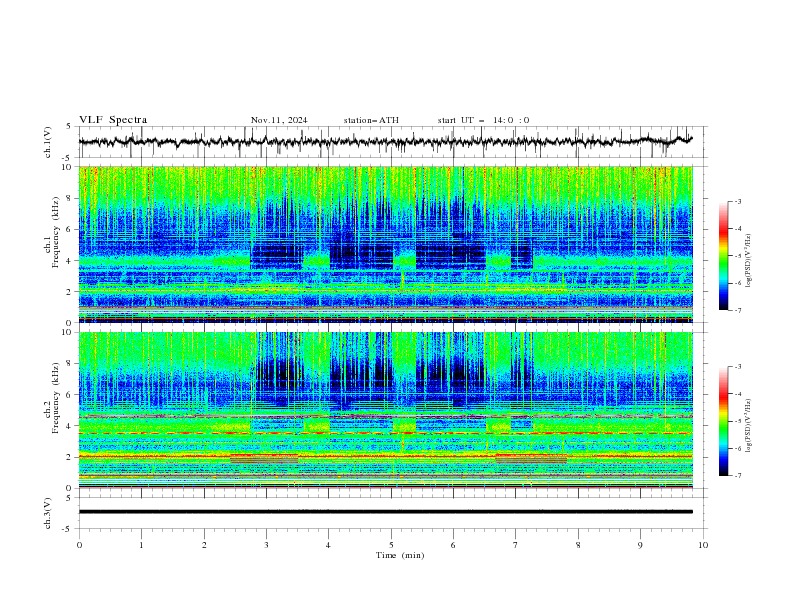Click the "ch.3(V)" waveform axis label
This screenshot has width=792, height=612.
click(48, 513)
